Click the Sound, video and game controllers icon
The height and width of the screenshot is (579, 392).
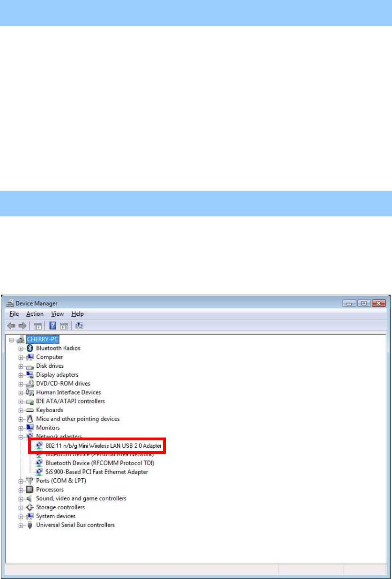(30, 498)
